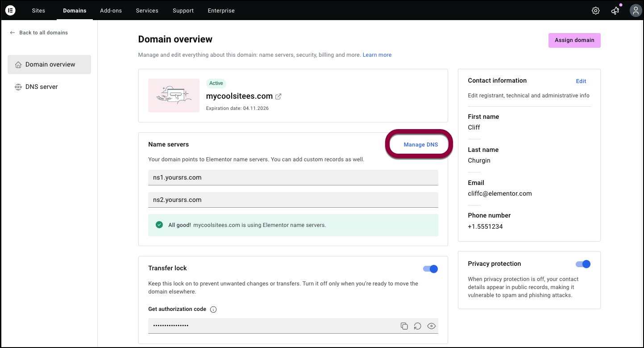Go to the Sites tab

tap(38, 11)
